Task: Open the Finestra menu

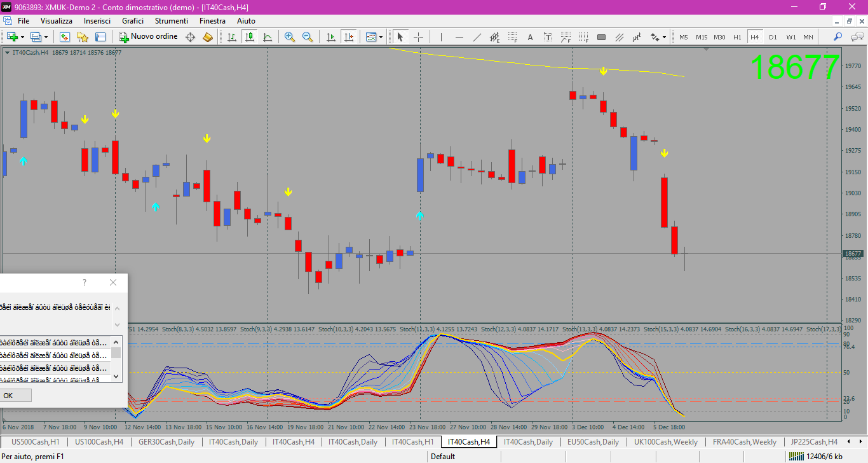Action: tap(212, 21)
